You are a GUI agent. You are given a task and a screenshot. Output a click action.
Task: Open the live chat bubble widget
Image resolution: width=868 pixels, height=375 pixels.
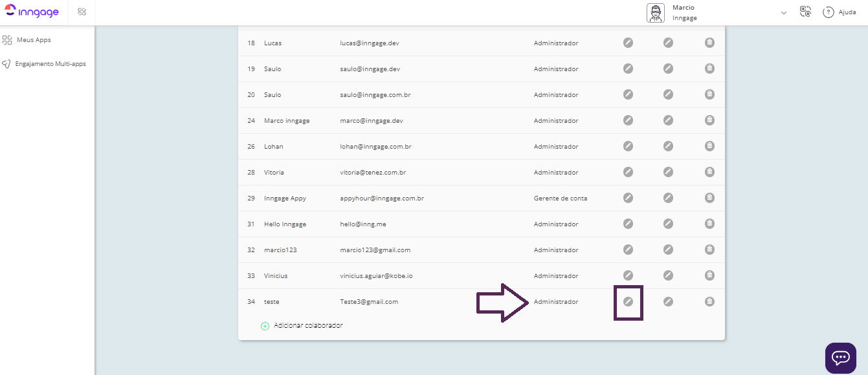pyautogui.click(x=840, y=358)
